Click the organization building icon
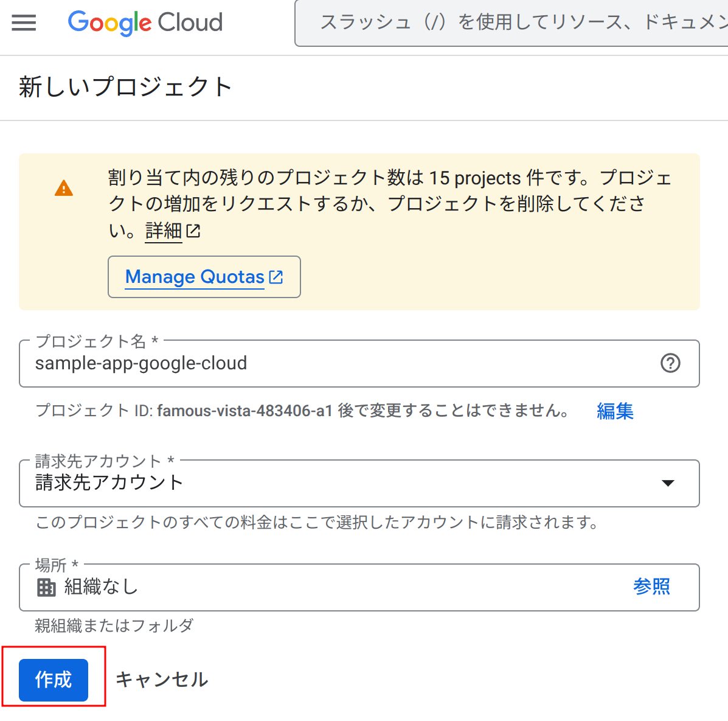Image resolution: width=728 pixels, height=721 pixels. pyautogui.click(x=46, y=587)
